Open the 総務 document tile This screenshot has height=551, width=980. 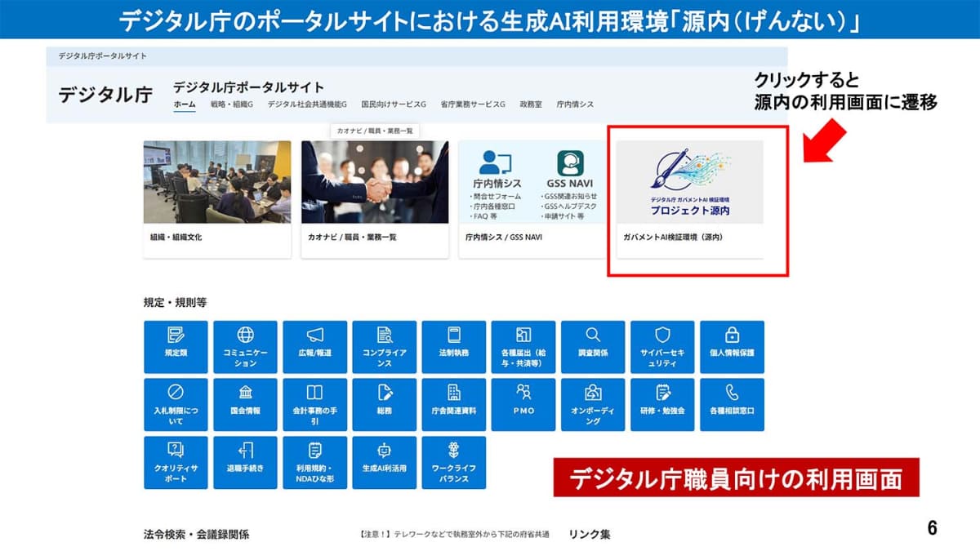[x=385, y=405]
